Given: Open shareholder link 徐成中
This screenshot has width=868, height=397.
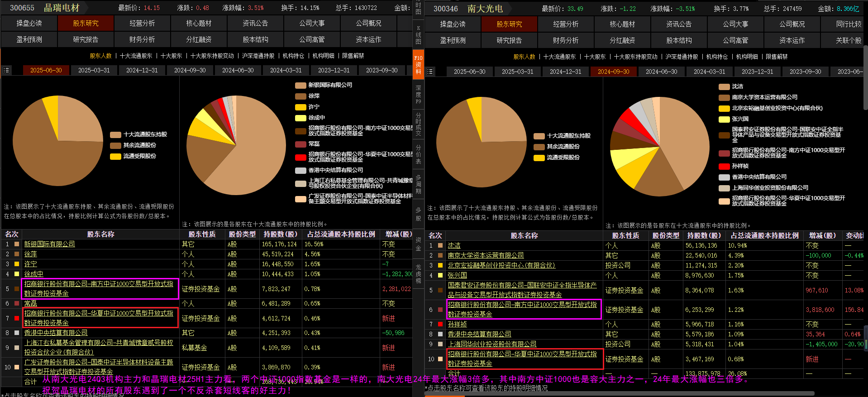Looking at the screenshot, I should (34, 274).
